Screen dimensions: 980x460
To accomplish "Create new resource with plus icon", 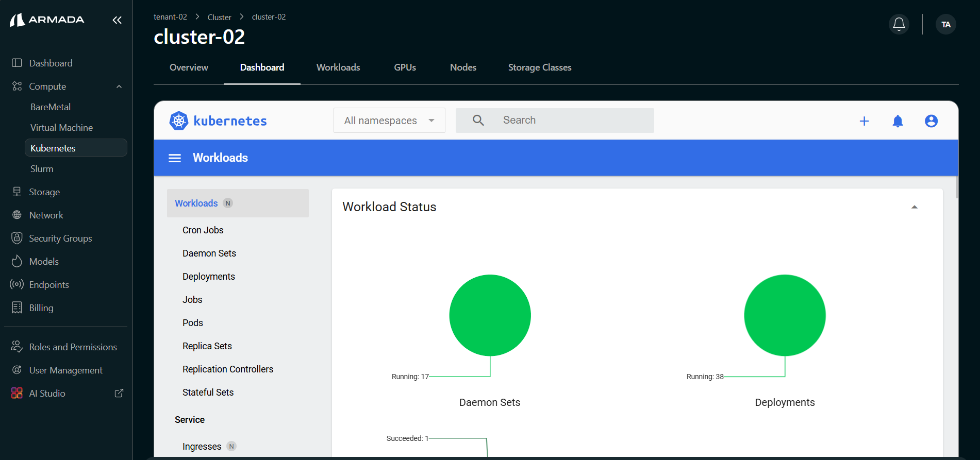I will pos(865,121).
